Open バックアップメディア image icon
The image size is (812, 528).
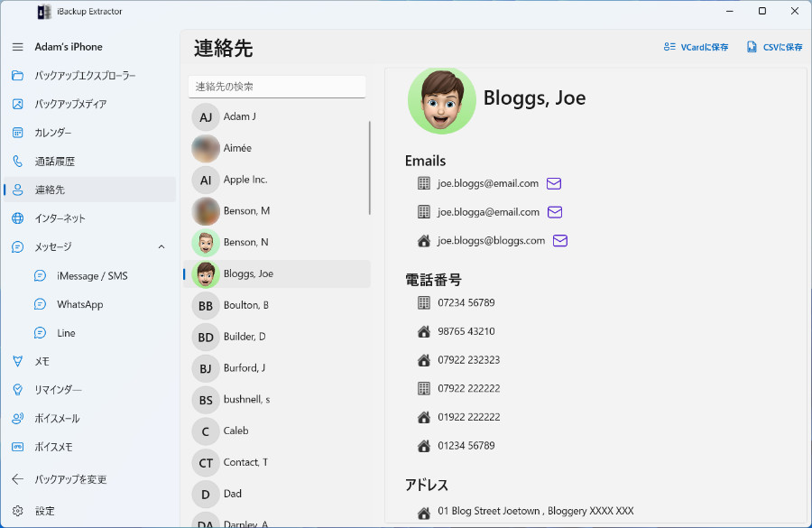point(18,104)
